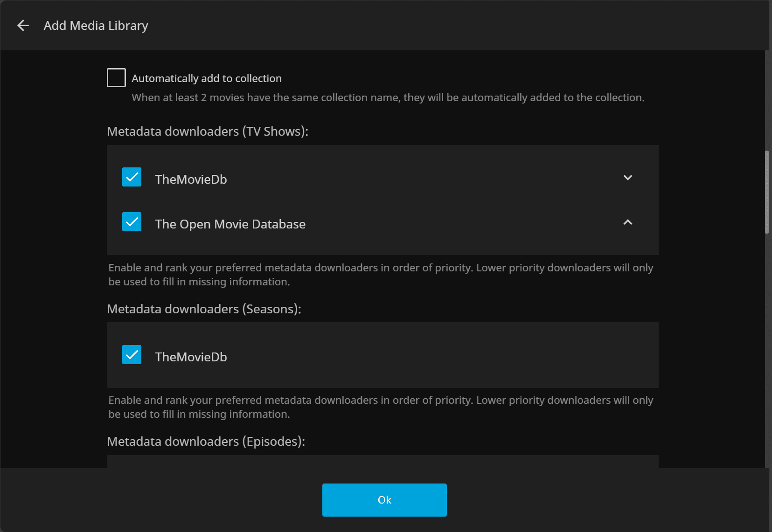This screenshot has height=532, width=772.
Task: Click the back arrow icon
Action: [23, 26]
